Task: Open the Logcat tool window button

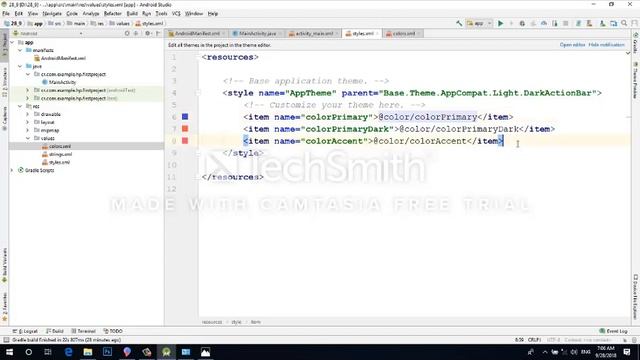Action: [x=25, y=331]
